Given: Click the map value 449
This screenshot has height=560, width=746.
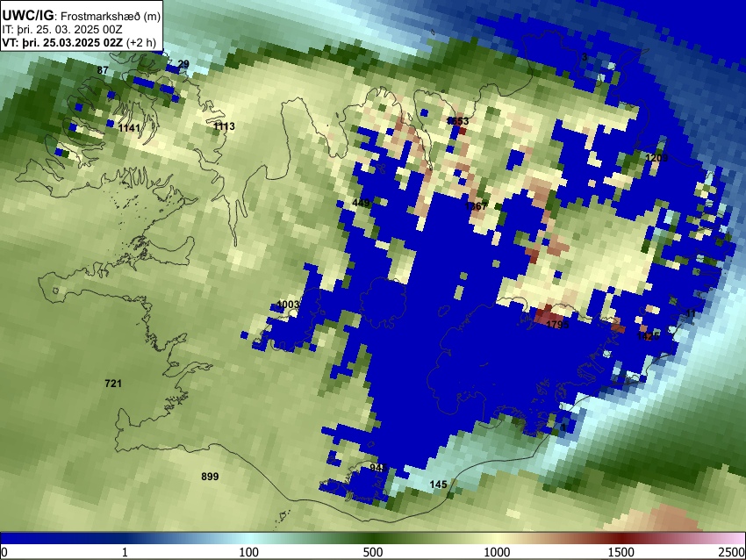Looking at the screenshot, I should (361, 203).
